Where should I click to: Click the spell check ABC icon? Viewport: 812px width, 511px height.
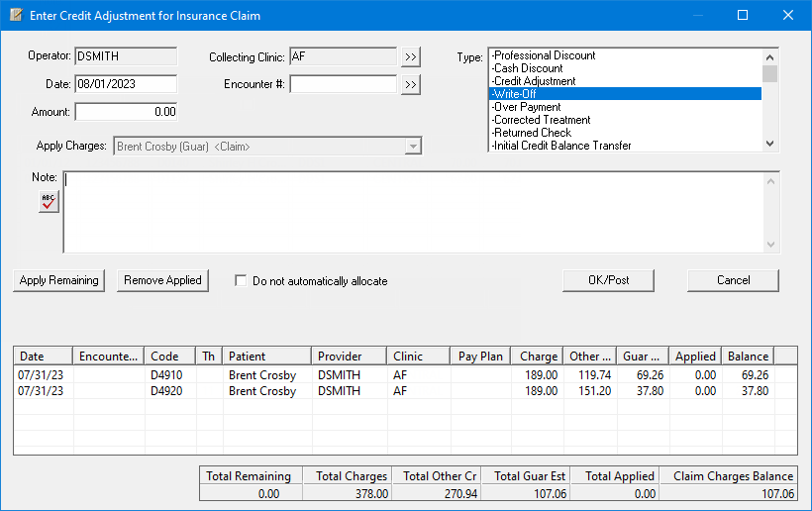[x=49, y=201]
